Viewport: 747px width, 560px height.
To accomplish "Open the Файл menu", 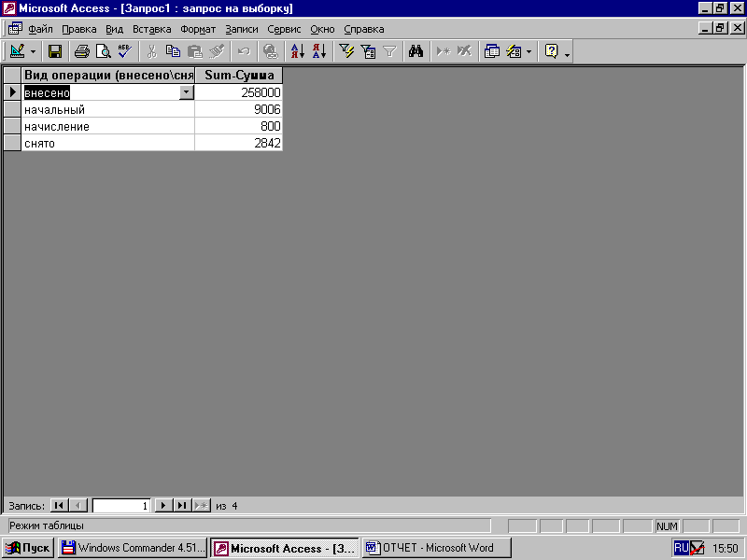I will pos(40,29).
